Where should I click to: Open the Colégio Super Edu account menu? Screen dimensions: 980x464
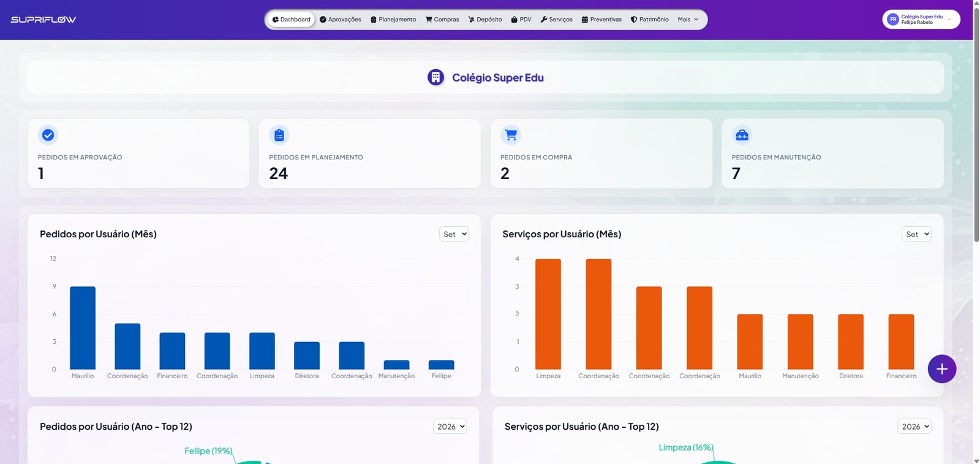pyautogui.click(x=921, y=20)
